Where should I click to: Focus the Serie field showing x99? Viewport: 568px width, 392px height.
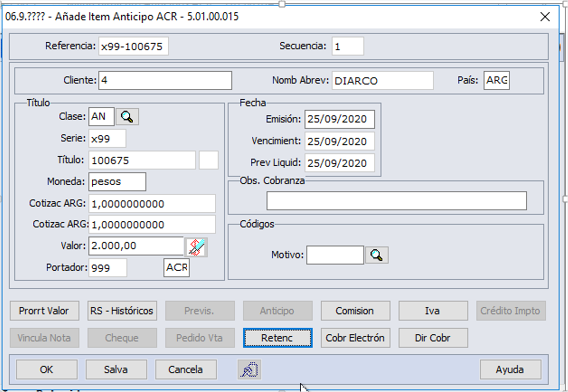pos(107,138)
